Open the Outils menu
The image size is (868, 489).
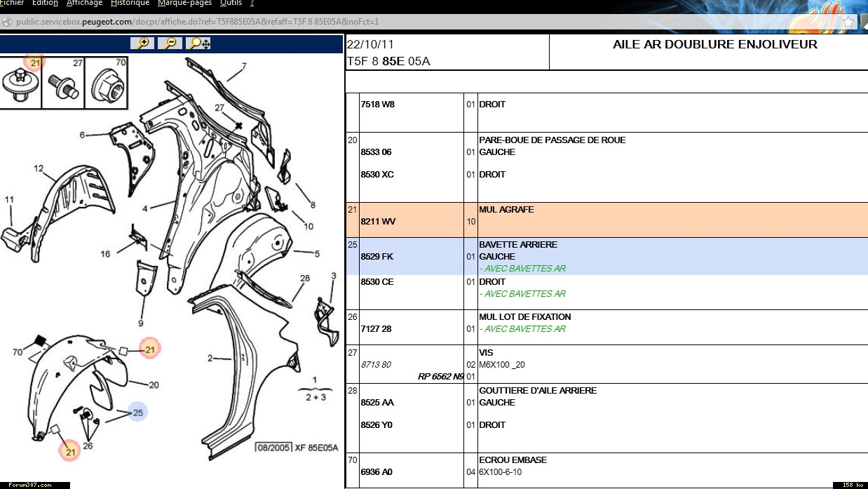pyautogui.click(x=231, y=4)
